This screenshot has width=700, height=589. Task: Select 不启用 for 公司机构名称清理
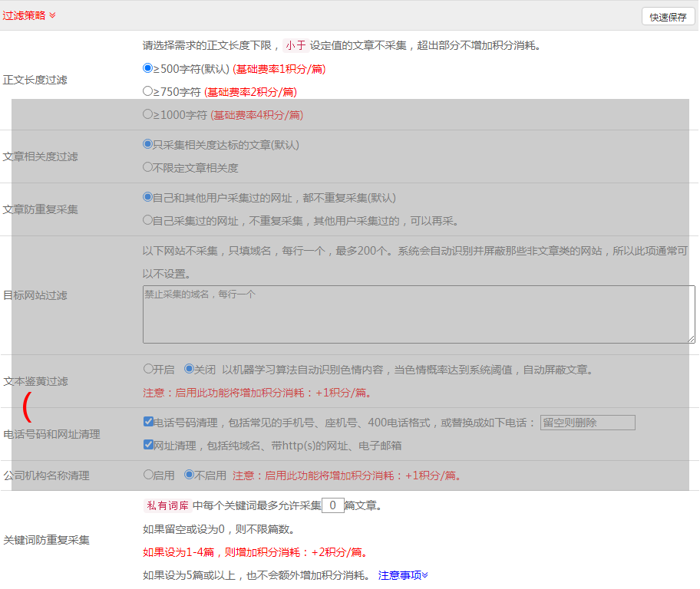[189, 475]
